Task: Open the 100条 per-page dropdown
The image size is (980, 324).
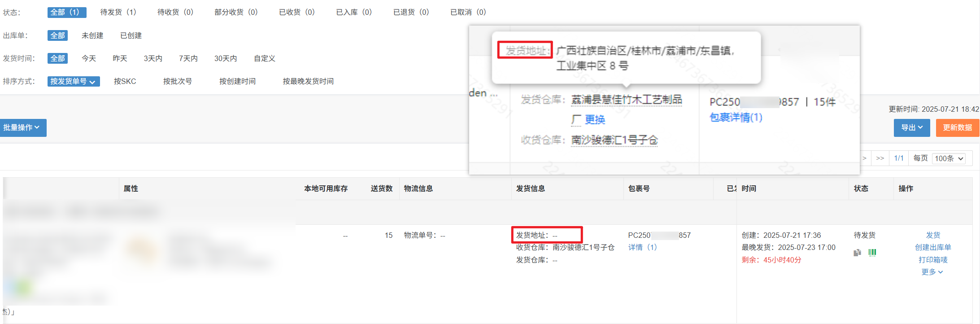Action: pyautogui.click(x=949, y=158)
